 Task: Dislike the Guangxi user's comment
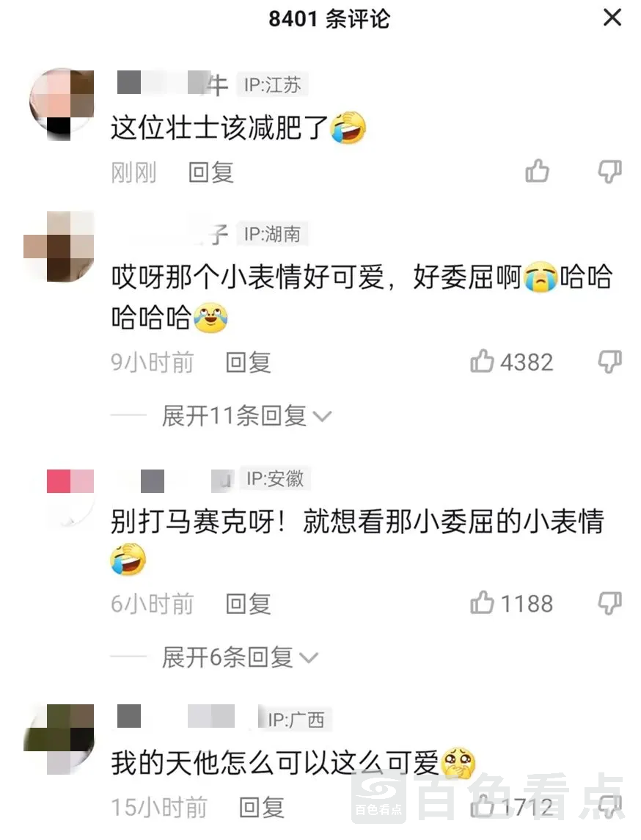click(610, 806)
